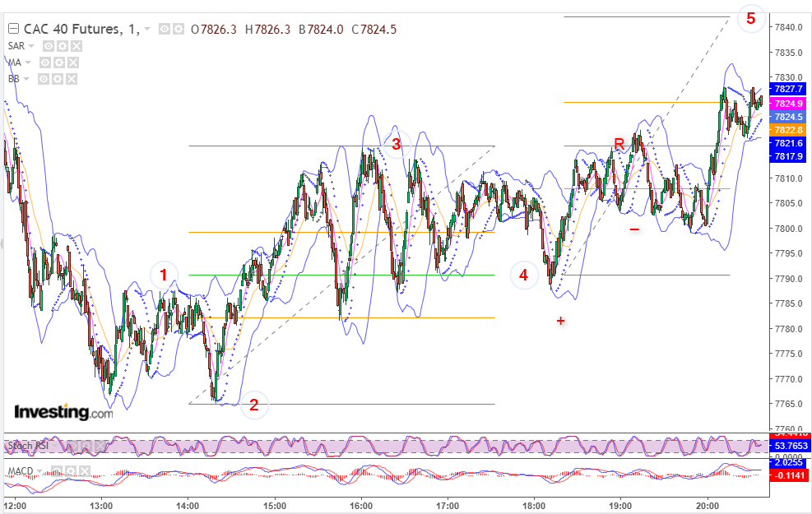Viewport: 812px width, 514px height.
Task: Click the blue 7817.9 price tag
Action: [x=788, y=156]
